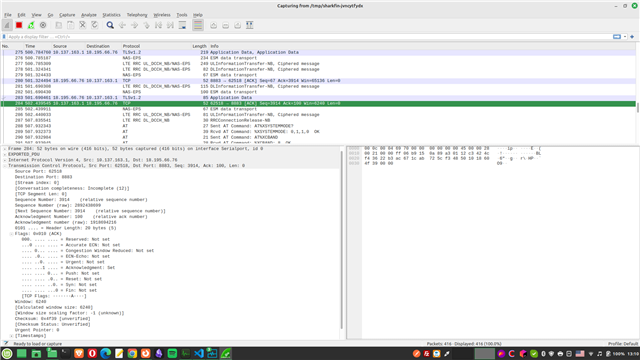
Task: Expand the Frame 284 tree row
Action: tap(5, 149)
